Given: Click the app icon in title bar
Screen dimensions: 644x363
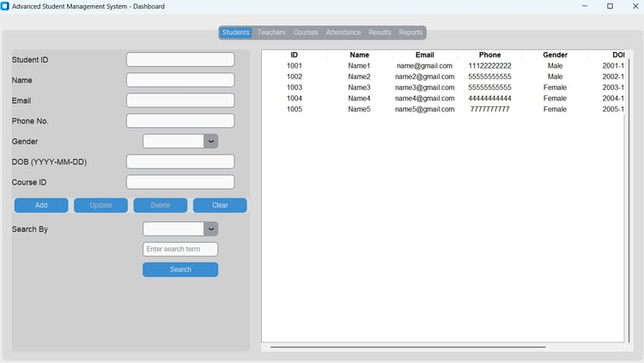Looking at the screenshot, I should pyautogui.click(x=5, y=6).
